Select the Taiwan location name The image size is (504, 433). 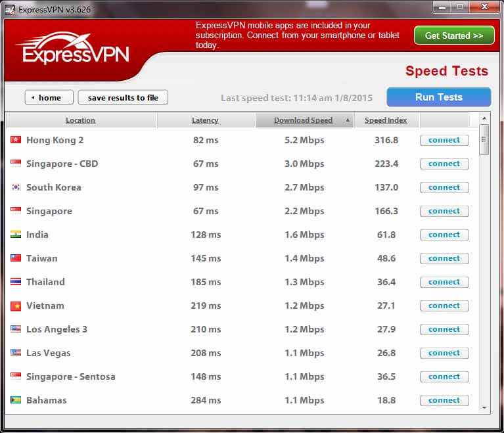click(42, 258)
